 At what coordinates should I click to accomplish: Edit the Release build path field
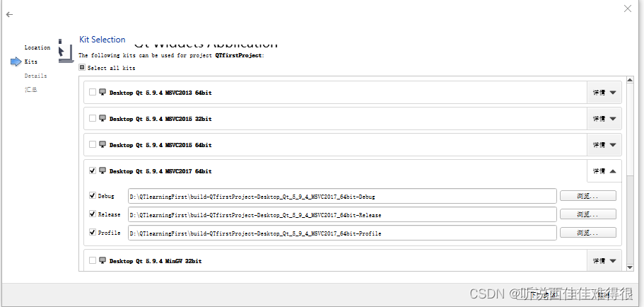click(x=342, y=214)
